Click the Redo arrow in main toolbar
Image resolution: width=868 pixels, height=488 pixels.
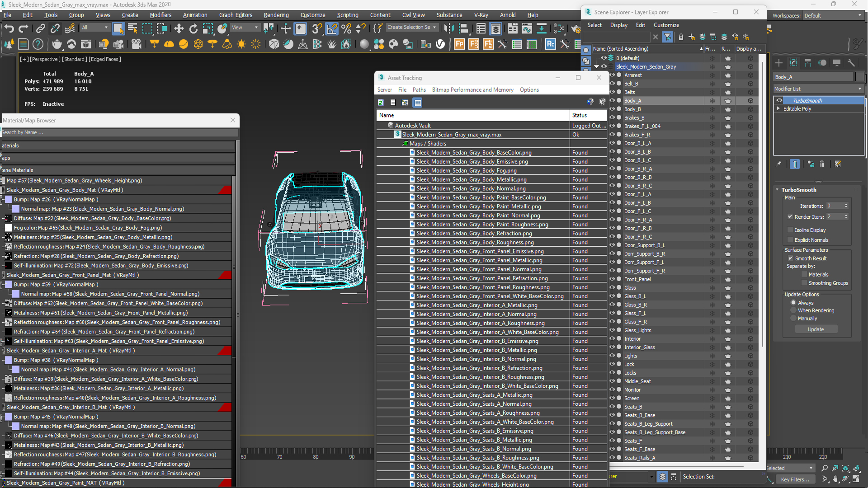click(x=23, y=28)
